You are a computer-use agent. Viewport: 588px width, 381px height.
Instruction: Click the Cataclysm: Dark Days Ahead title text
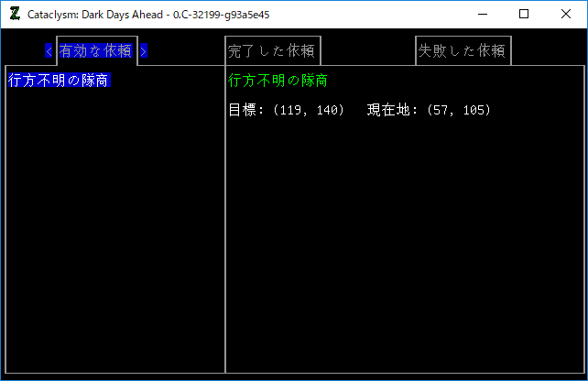click(95, 15)
